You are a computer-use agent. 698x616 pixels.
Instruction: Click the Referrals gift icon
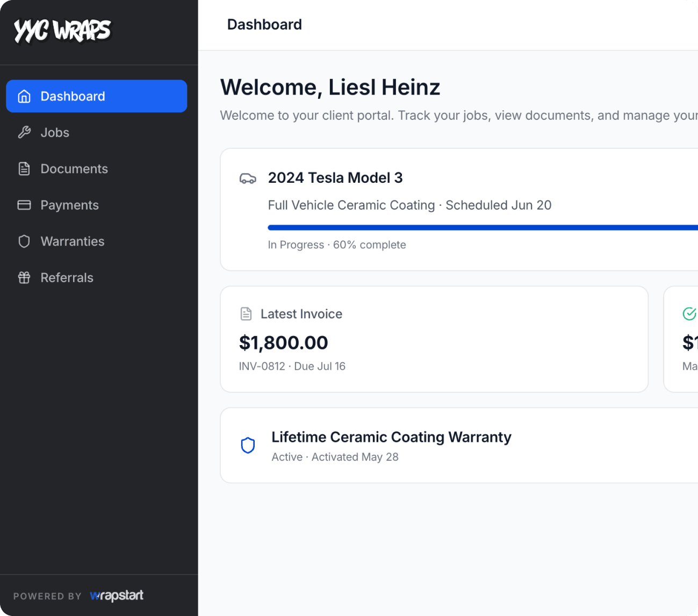[x=24, y=277]
